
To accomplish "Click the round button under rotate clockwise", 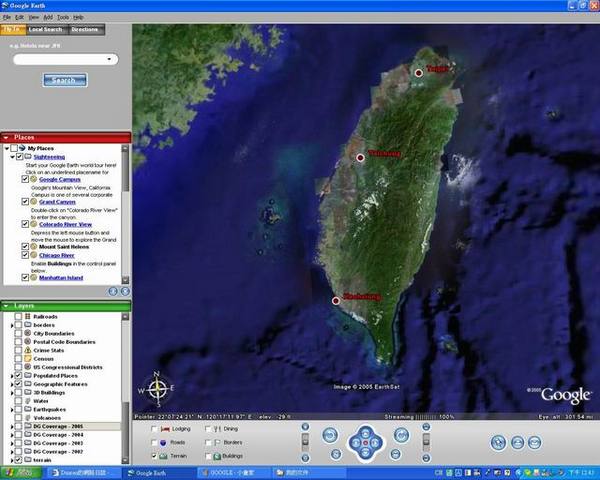I will point(395,454).
